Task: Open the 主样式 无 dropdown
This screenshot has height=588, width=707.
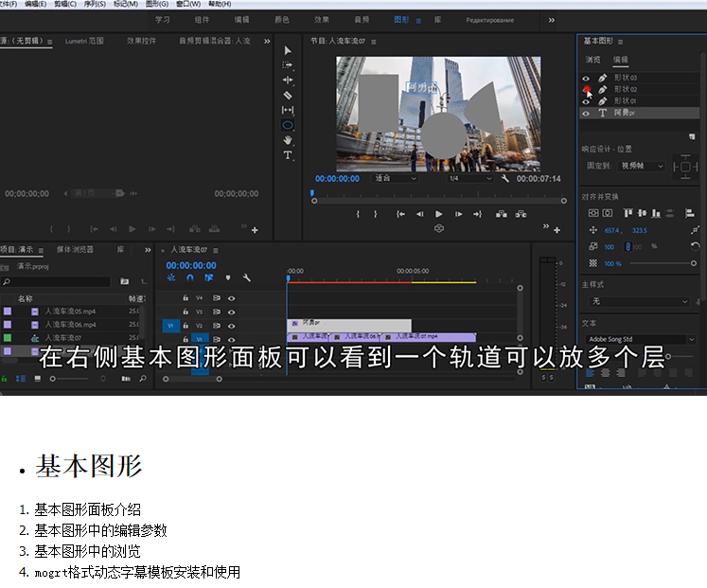Action: pos(639,301)
